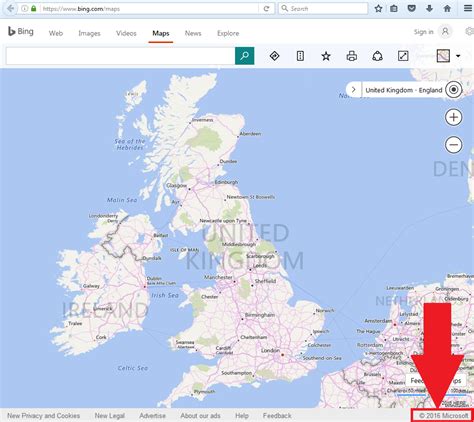Reload the page with the refresh icon
The height and width of the screenshot is (422, 474).
(x=266, y=9)
